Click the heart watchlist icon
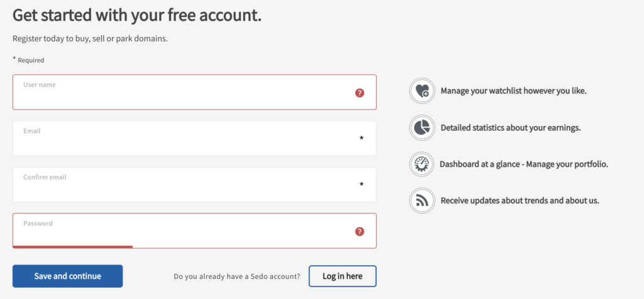644x299 pixels. pyautogui.click(x=421, y=91)
